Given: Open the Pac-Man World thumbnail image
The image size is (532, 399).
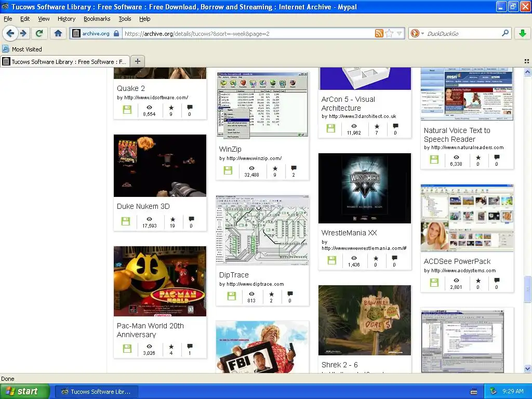Looking at the screenshot, I should coord(160,281).
